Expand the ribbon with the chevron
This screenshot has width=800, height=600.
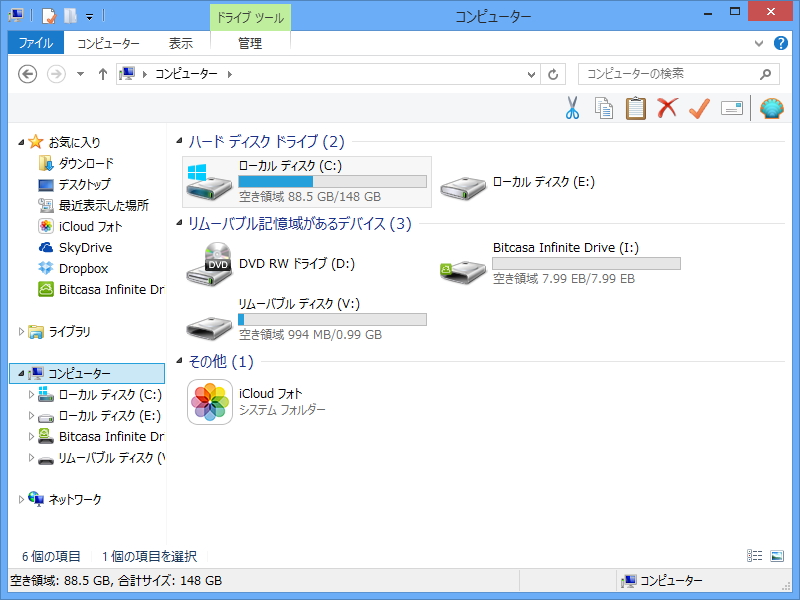pos(759,43)
